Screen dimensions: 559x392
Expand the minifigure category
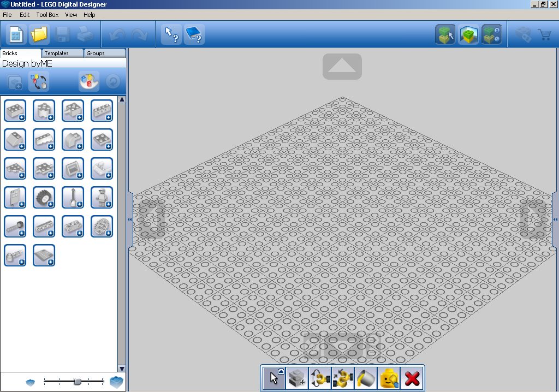pyautogui.click(x=102, y=197)
